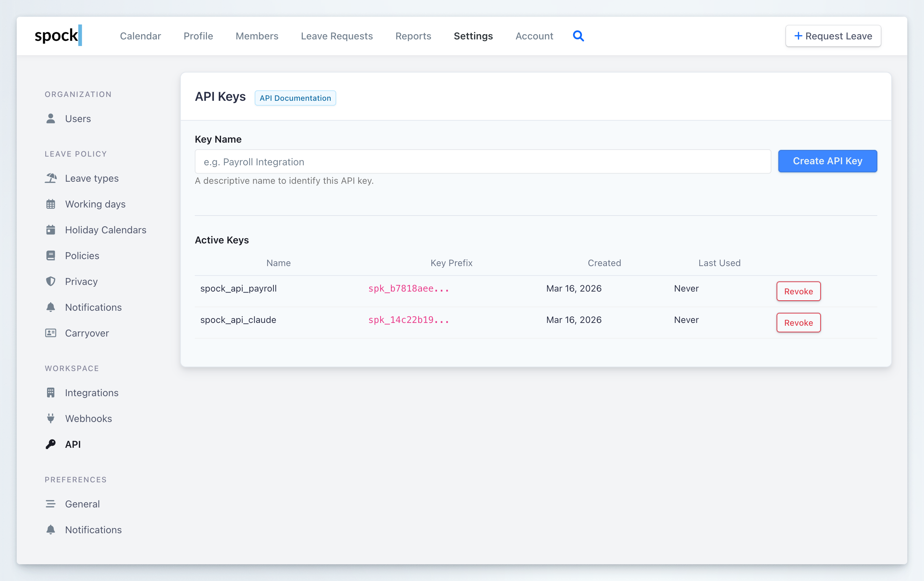The width and height of the screenshot is (924, 581).
Task: Select the Integrations building icon
Action: 51,392
